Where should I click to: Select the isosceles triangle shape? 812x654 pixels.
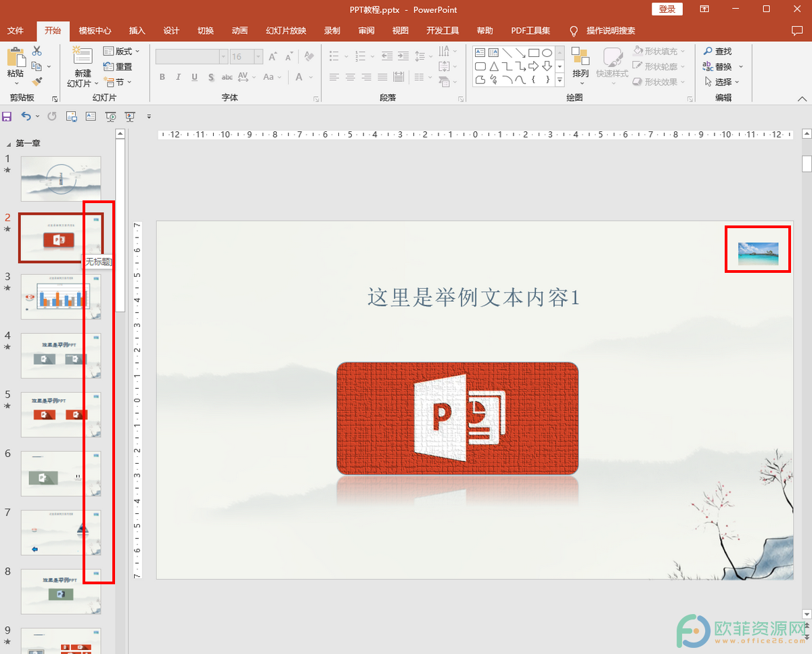pos(493,66)
